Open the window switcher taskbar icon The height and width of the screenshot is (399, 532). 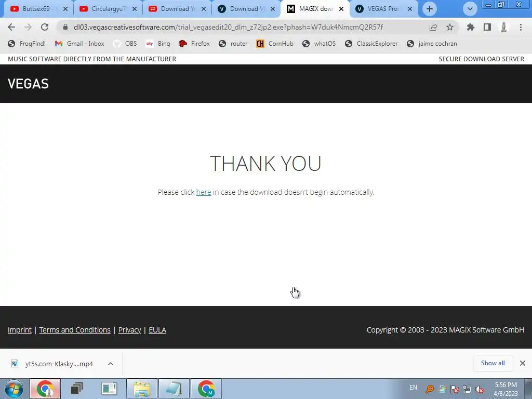(x=77, y=389)
